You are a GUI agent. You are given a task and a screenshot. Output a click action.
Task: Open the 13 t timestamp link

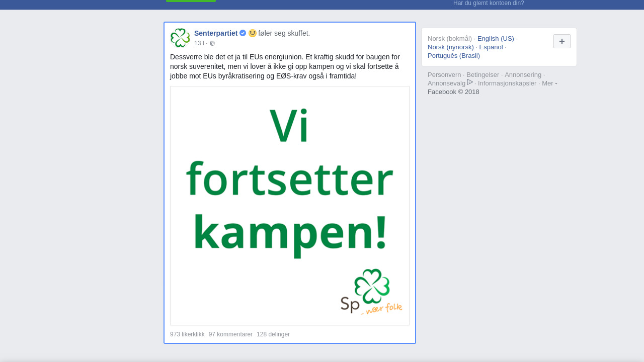click(x=199, y=43)
